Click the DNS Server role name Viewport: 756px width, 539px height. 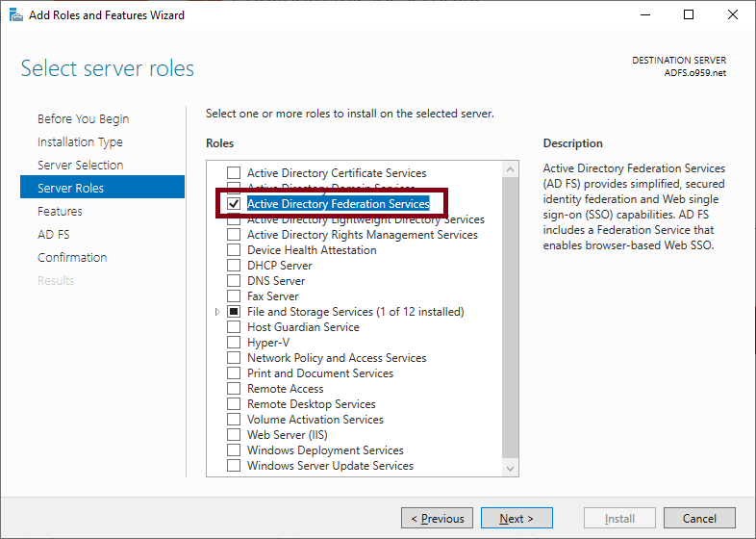click(x=276, y=281)
